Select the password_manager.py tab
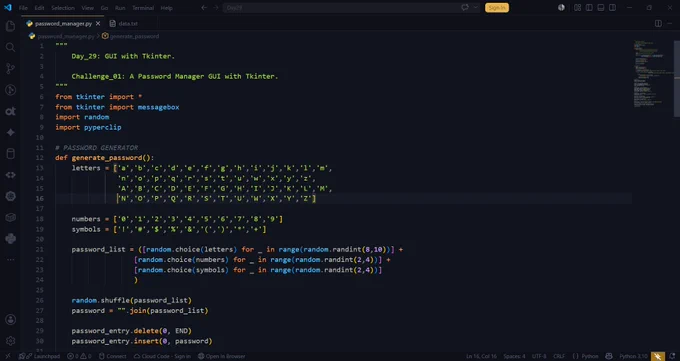The height and width of the screenshot is (361, 680). point(63,23)
